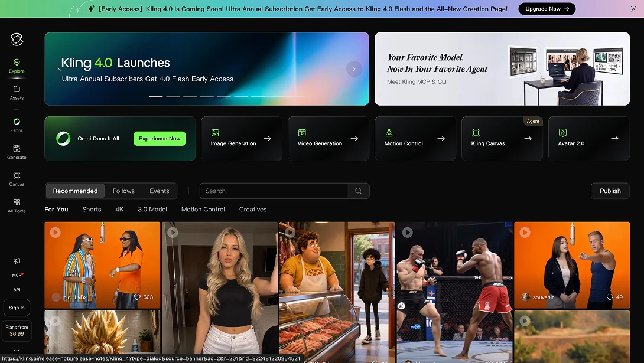This screenshot has width=644, height=363.
Task: Open Image Generation card arrow
Action: click(268, 139)
